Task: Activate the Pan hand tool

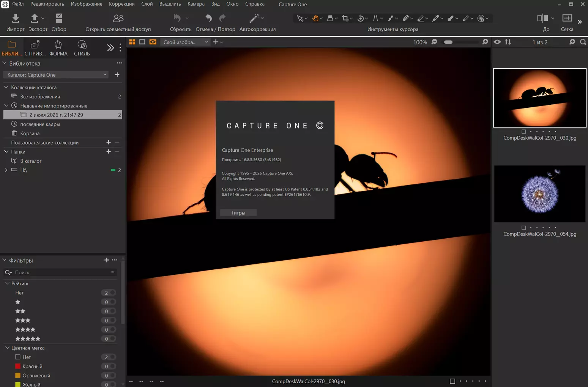Action: [315, 18]
